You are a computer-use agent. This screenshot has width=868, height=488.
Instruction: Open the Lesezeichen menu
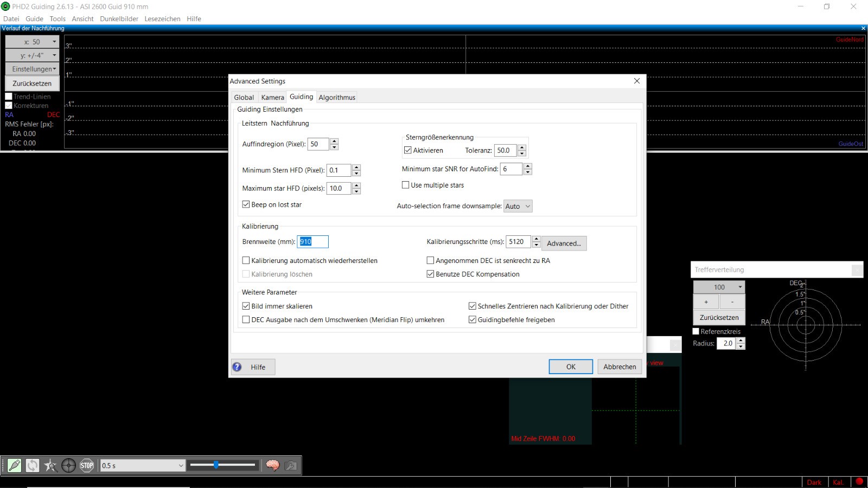coord(162,18)
